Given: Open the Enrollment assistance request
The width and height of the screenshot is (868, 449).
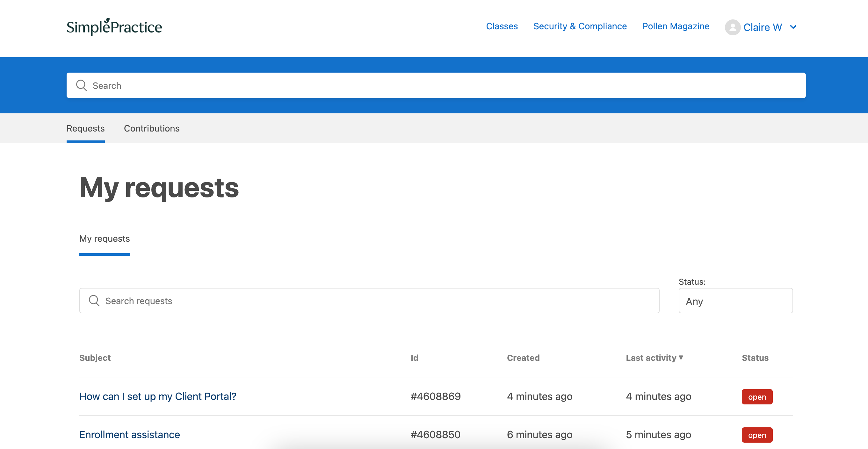Looking at the screenshot, I should coord(129,435).
